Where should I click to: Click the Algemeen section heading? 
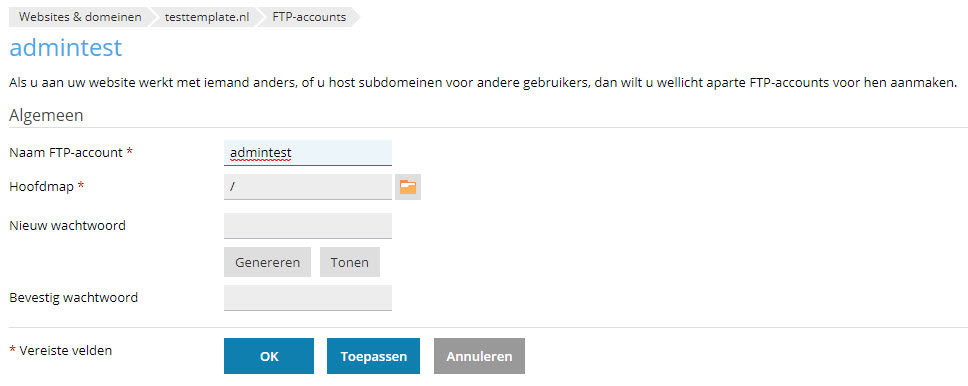click(x=46, y=115)
